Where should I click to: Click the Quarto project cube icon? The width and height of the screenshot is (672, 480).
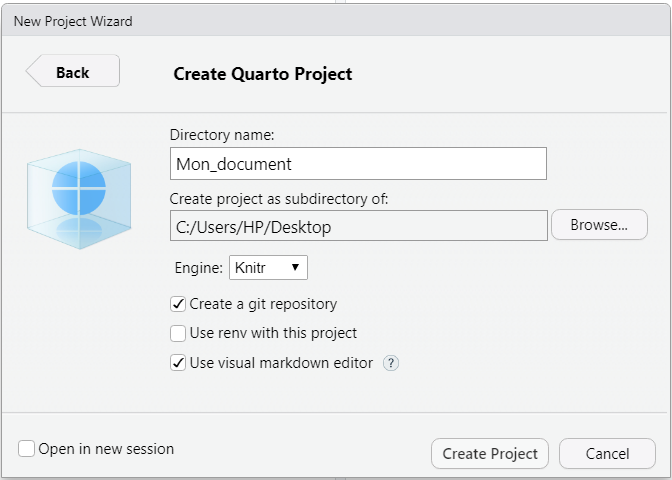coord(79,199)
